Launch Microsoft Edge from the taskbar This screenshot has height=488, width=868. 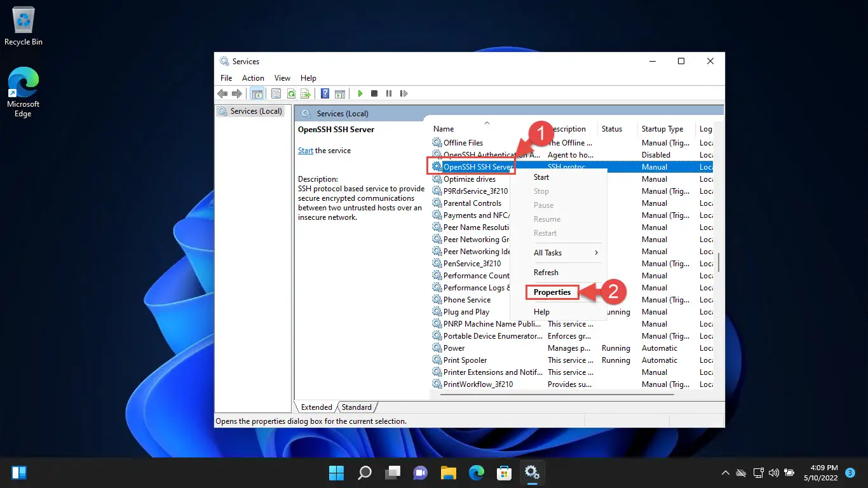pos(477,473)
